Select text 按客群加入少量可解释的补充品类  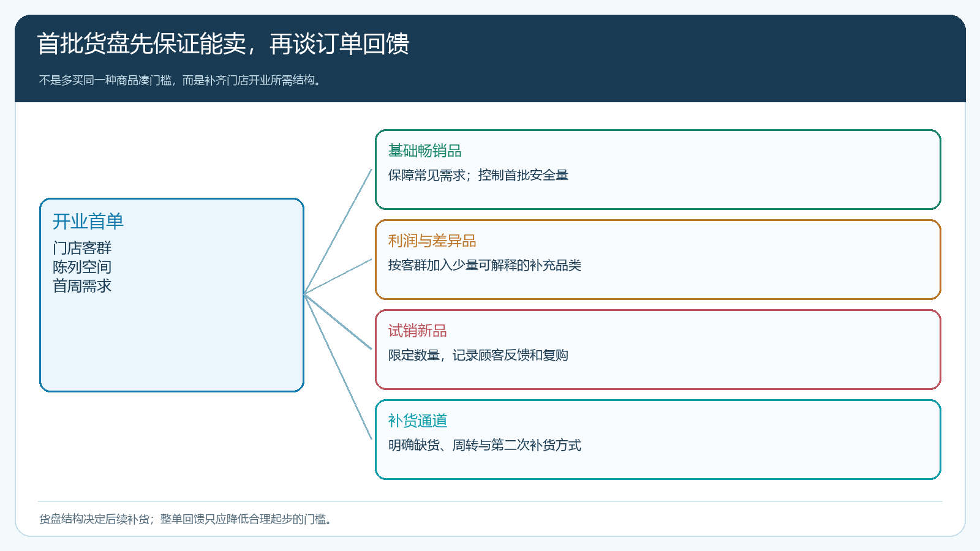(484, 265)
